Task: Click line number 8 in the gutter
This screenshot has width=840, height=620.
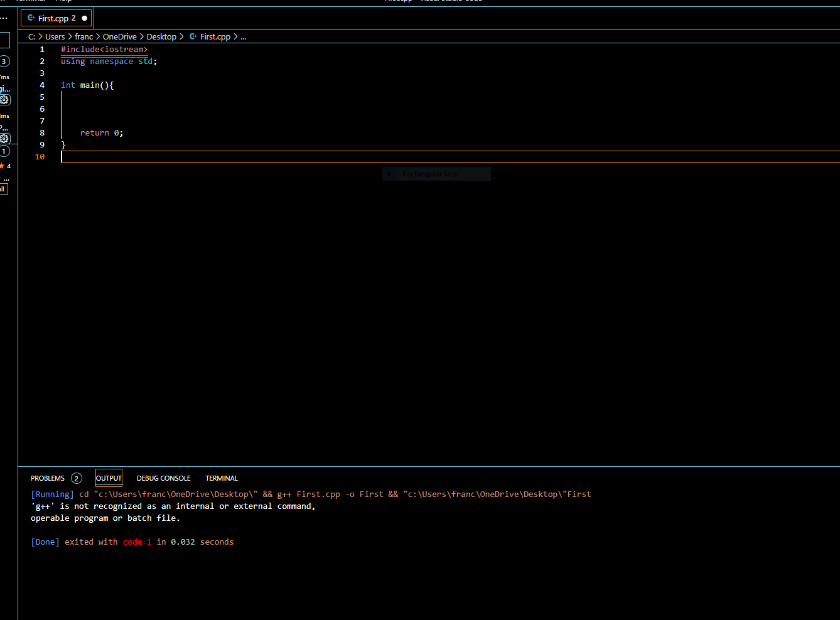Action: coord(42,133)
